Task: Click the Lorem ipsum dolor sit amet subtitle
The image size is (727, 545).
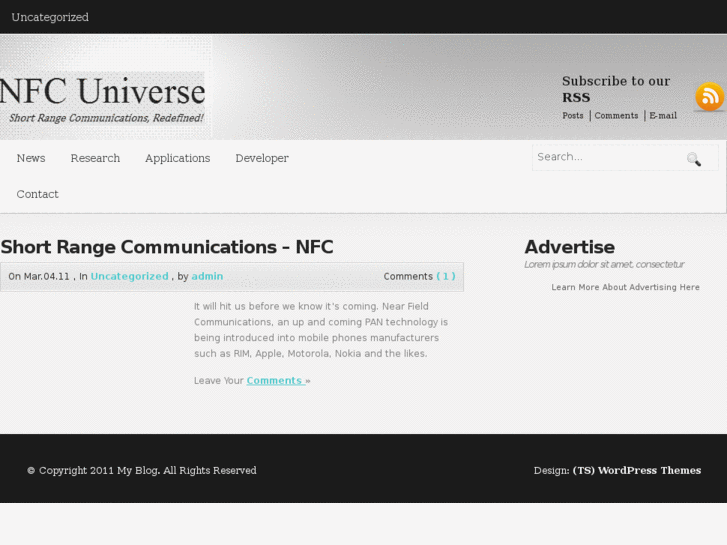Action: click(604, 264)
